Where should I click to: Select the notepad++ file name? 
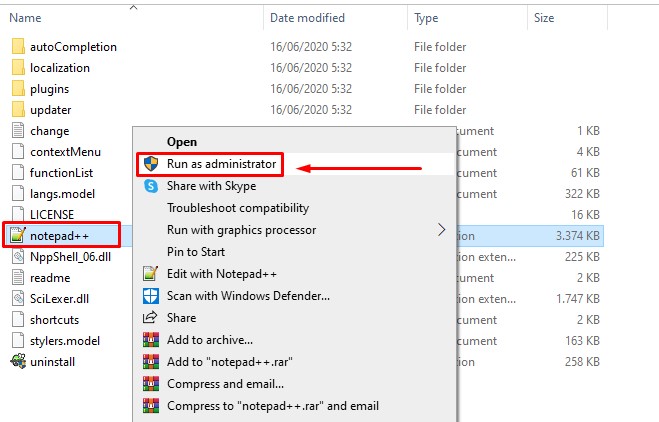tap(59, 236)
